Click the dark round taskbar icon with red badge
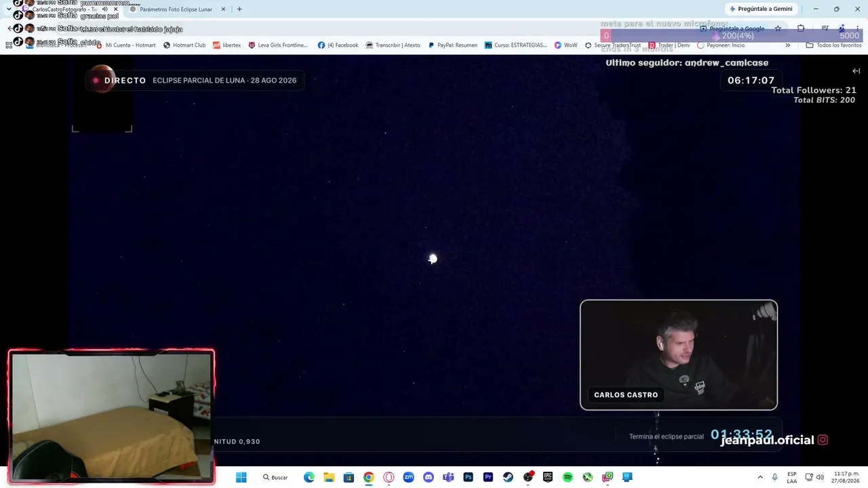 point(528,477)
